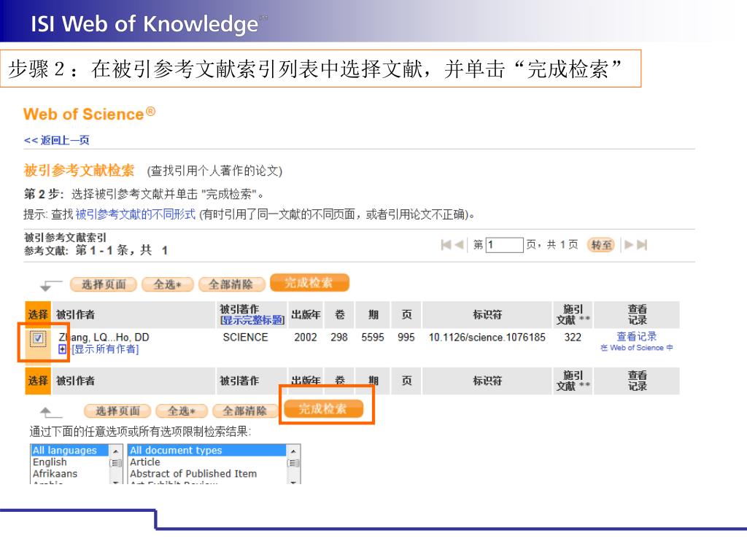Click top 出版年 column header
Image resolution: width=747 pixels, height=560 pixels.
point(306,315)
